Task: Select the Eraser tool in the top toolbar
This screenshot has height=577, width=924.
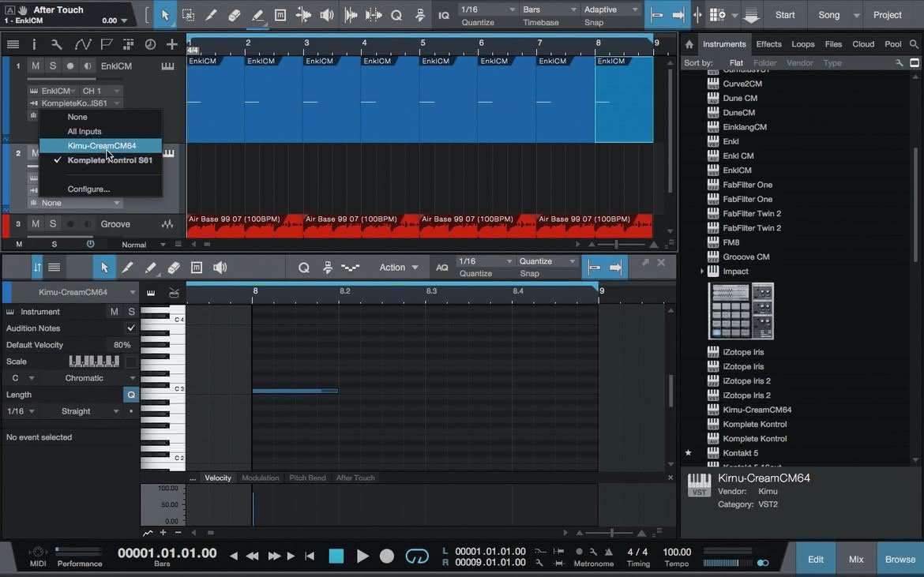Action: (x=234, y=15)
